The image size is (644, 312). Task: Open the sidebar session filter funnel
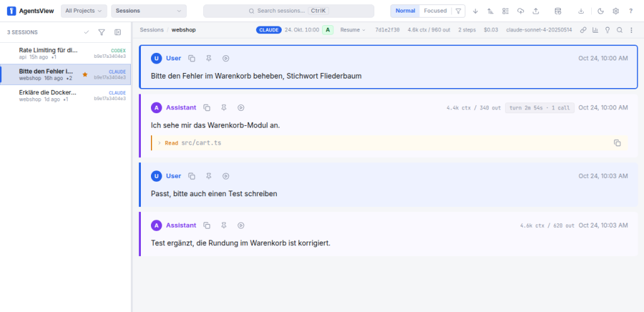click(x=102, y=32)
